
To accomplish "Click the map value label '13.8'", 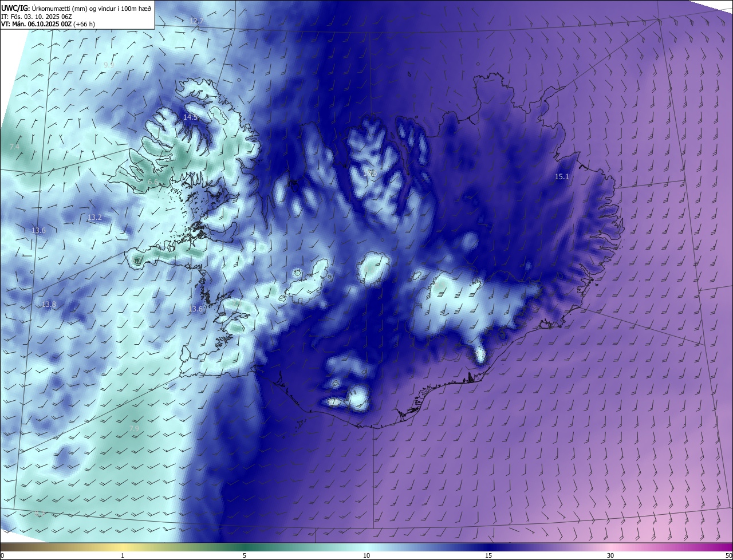I will click(49, 304).
